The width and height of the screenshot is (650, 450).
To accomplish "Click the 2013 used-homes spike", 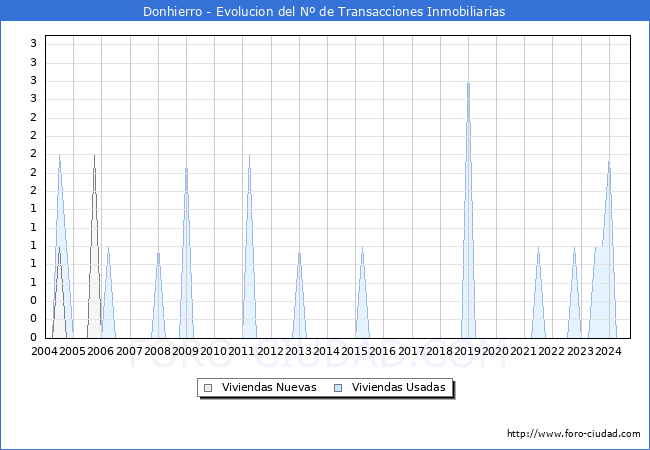I will tap(299, 295).
